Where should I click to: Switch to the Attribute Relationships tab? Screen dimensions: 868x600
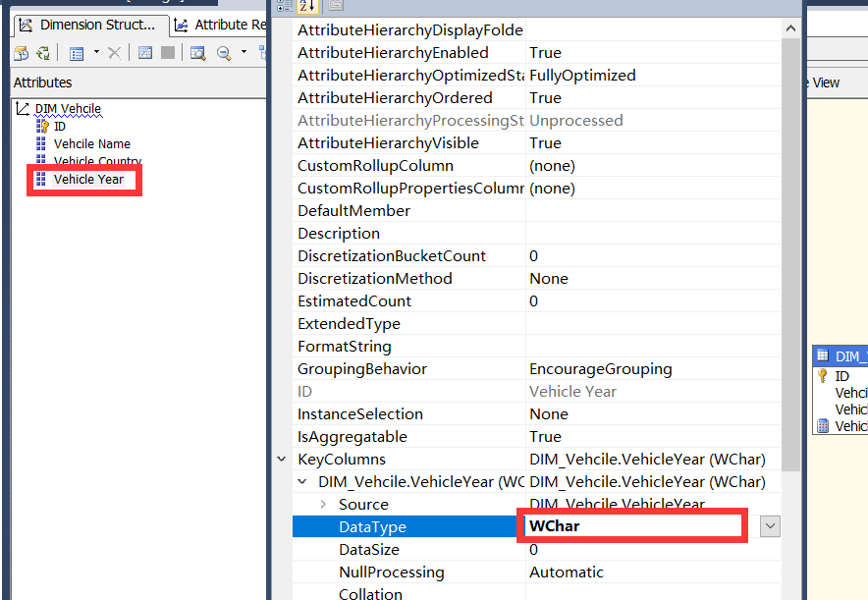pos(219,25)
